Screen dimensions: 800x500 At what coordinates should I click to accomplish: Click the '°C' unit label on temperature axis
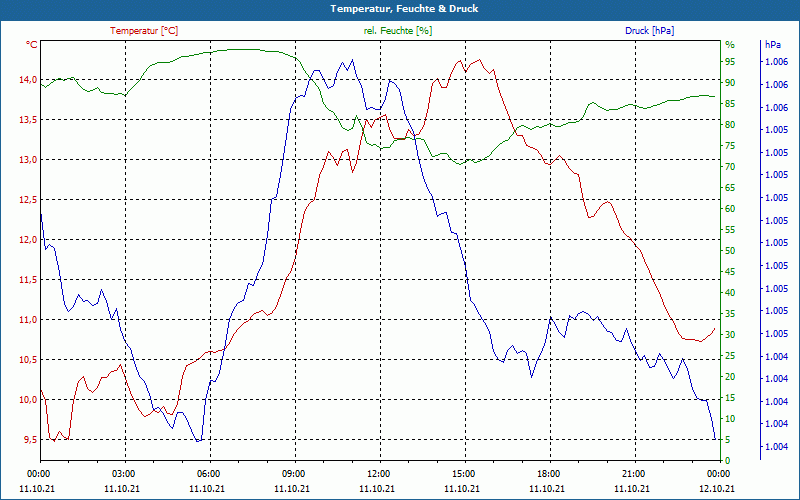[x=32, y=45]
